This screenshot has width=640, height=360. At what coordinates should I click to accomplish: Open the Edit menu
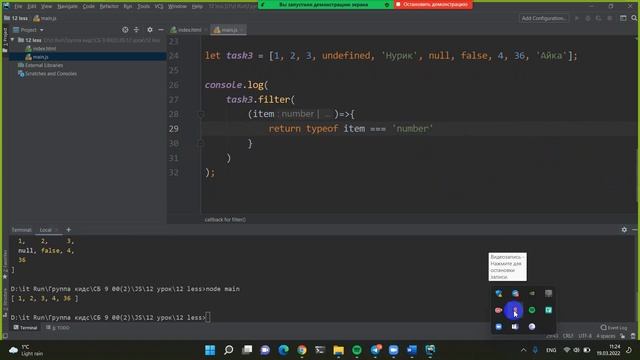(x=31, y=6)
